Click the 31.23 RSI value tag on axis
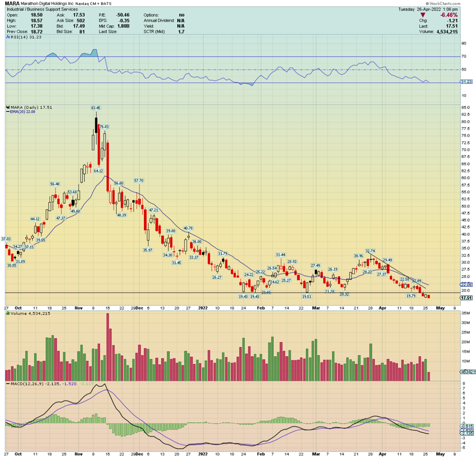476x457 pixels. 467,81
